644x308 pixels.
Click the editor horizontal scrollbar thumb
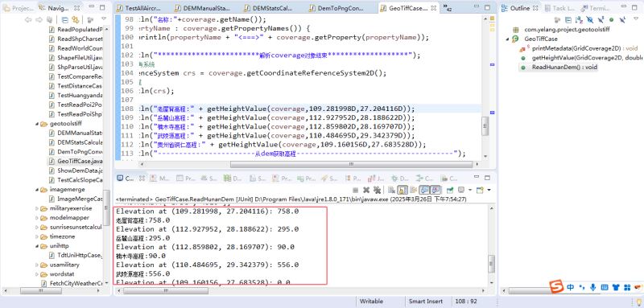pos(352,164)
